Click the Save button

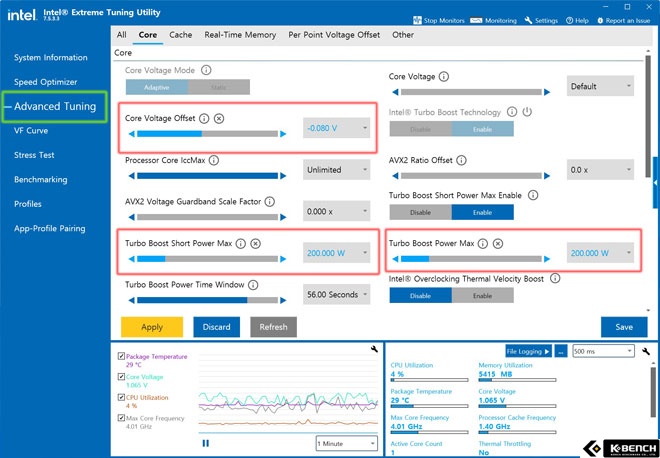[x=624, y=327]
